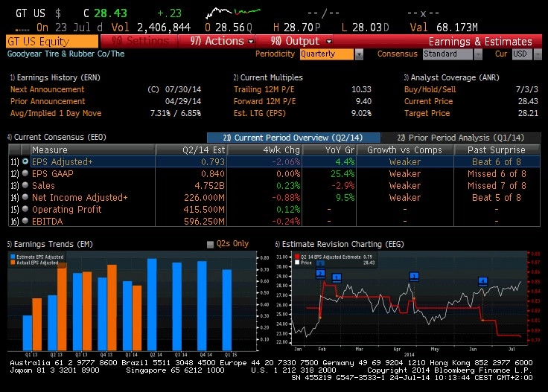Click orange Actual EPS Adjusted legend swatch
This screenshot has height=392, width=548.
[x=13, y=263]
